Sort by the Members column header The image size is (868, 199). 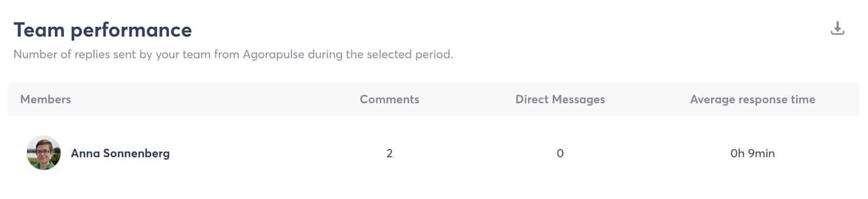point(46,99)
